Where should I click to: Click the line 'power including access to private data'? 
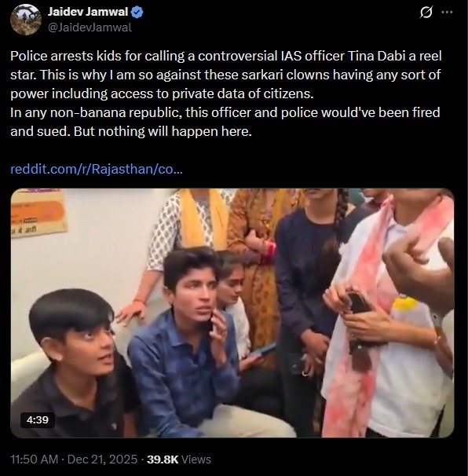(x=162, y=93)
